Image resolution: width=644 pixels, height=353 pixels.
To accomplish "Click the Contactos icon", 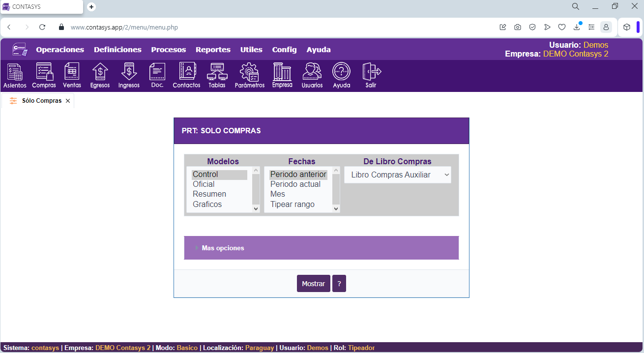I will 186,75.
